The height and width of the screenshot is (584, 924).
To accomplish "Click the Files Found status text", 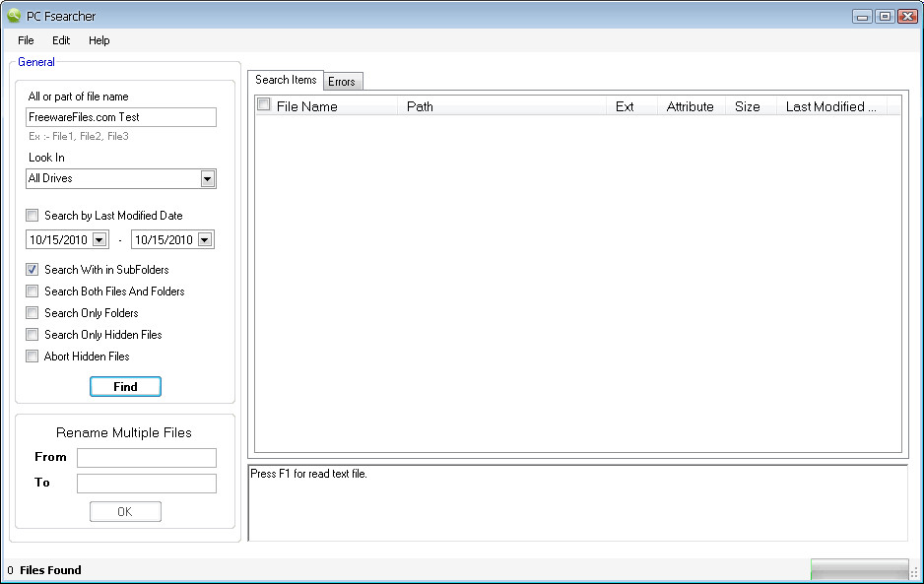I will click(50, 570).
